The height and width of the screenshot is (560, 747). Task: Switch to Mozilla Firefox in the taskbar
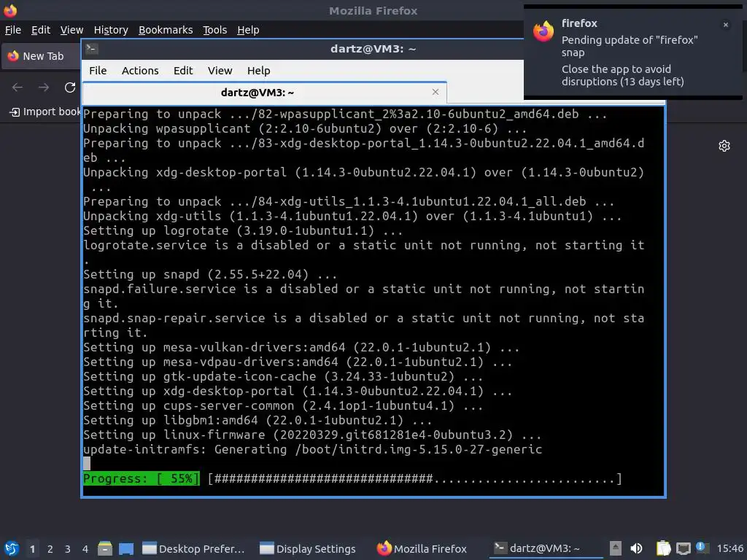(x=422, y=548)
